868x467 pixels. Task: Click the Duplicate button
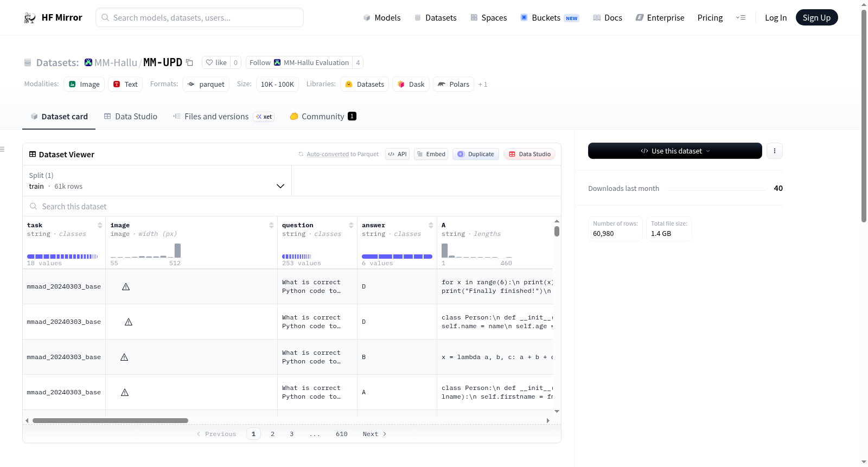[x=476, y=154]
